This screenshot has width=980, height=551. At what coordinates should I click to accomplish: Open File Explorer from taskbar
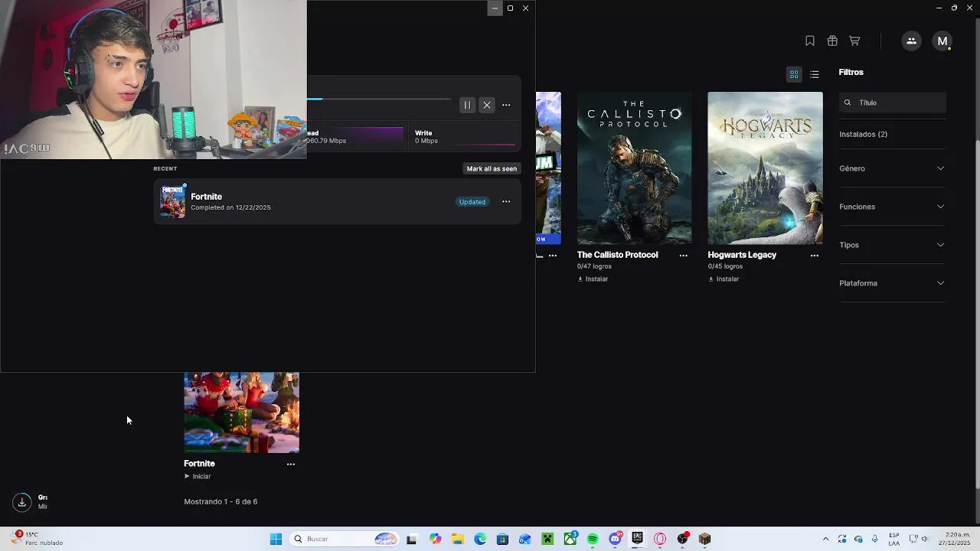(x=458, y=539)
